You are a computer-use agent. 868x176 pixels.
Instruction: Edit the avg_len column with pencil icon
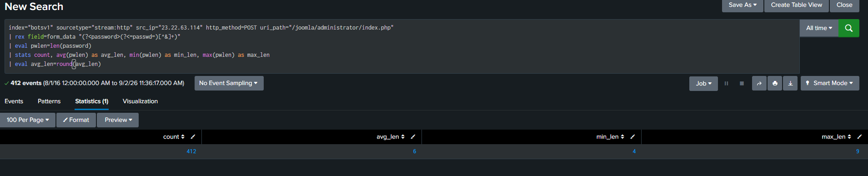click(413, 137)
